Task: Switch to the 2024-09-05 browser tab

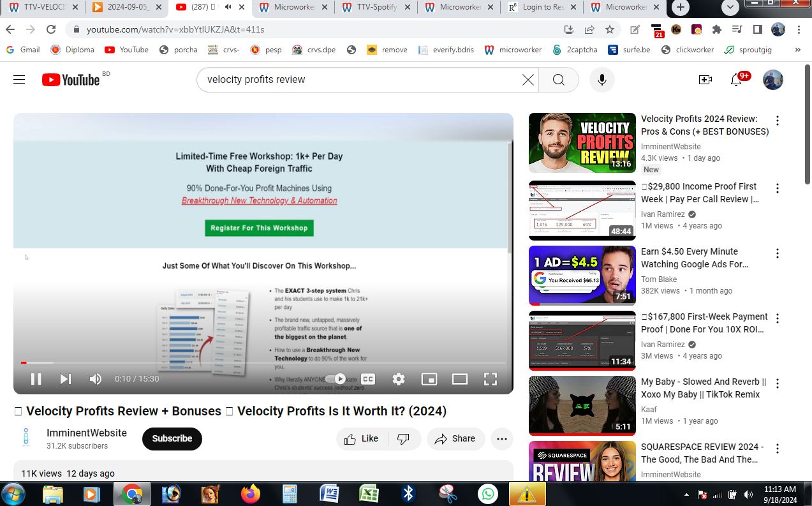Action: pyautogui.click(x=126, y=8)
